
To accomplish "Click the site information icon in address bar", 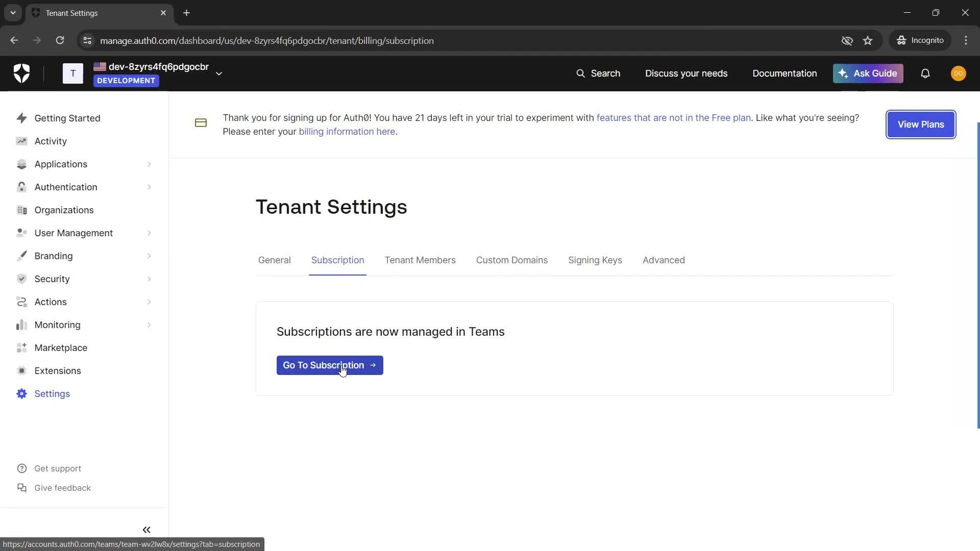I will pyautogui.click(x=87, y=40).
